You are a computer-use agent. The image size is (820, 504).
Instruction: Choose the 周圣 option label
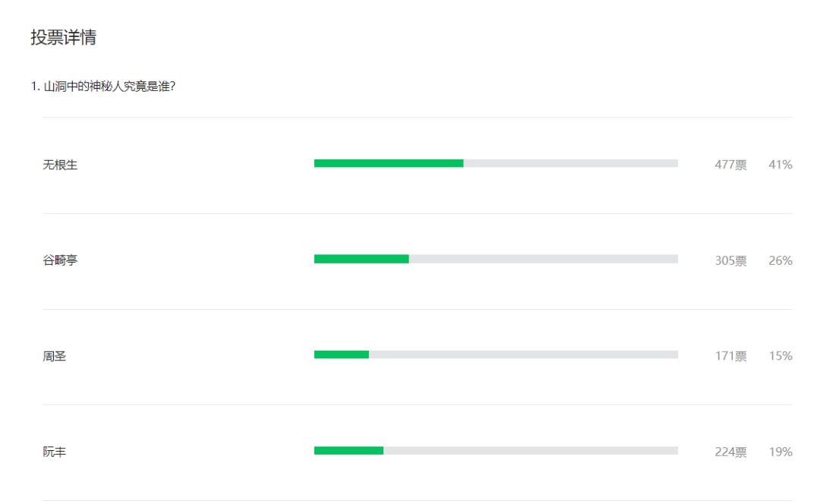[55, 356]
